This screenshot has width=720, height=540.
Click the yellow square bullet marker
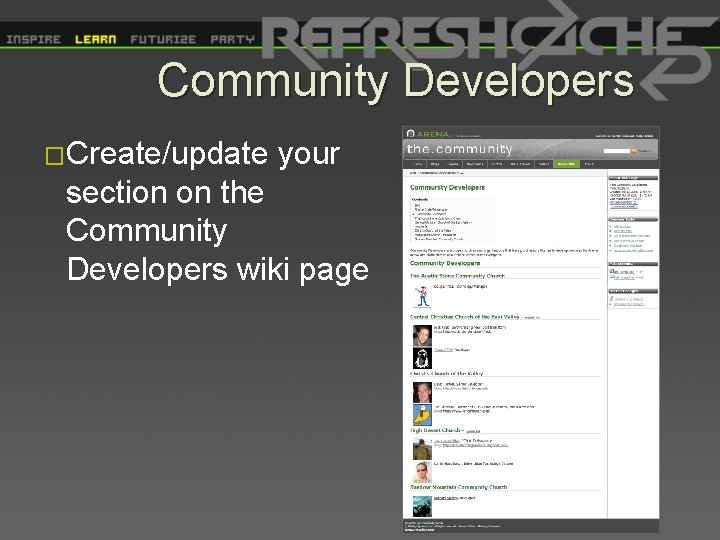pyautogui.click(x=54, y=156)
